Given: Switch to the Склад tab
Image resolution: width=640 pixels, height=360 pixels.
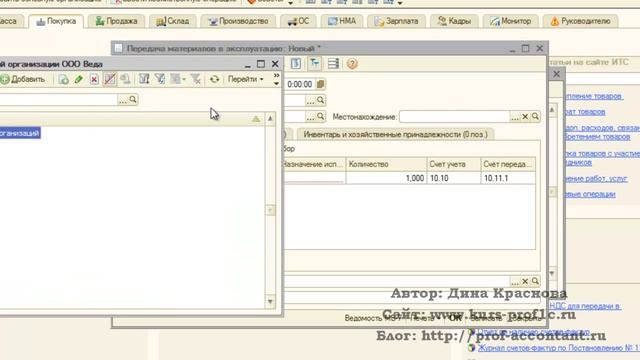Looking at the screenshot, I should tap(173, 21).
